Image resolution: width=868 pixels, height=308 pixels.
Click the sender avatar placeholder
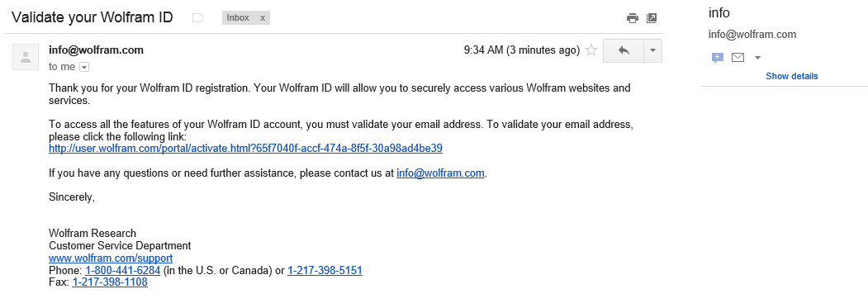pos(26,57)
